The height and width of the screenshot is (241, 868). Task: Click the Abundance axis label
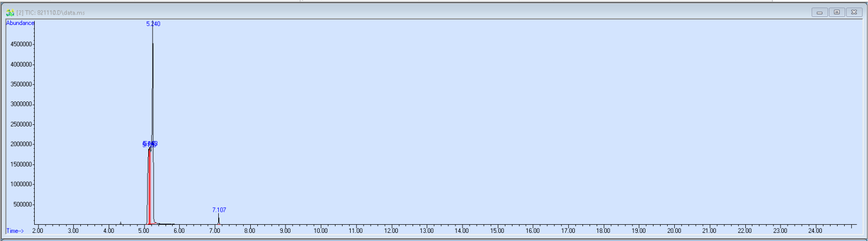click(20, 23)
